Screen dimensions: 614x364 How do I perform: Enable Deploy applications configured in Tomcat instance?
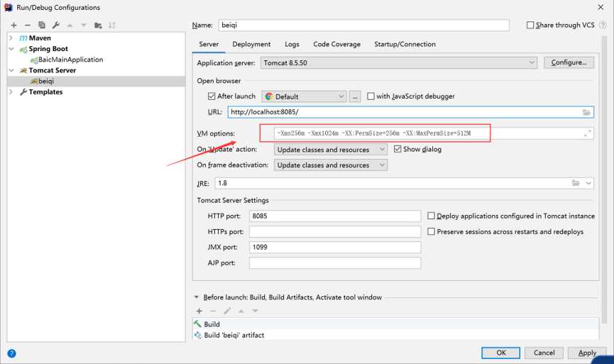431,216
